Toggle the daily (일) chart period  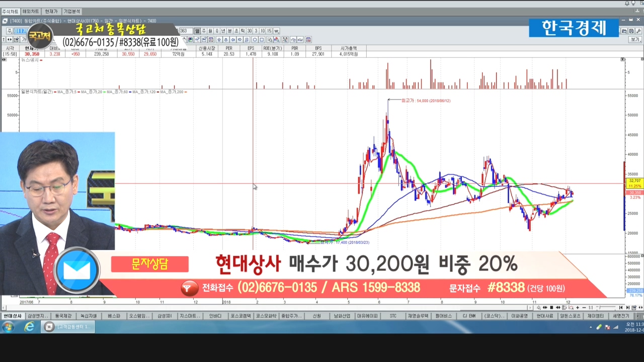197,31
